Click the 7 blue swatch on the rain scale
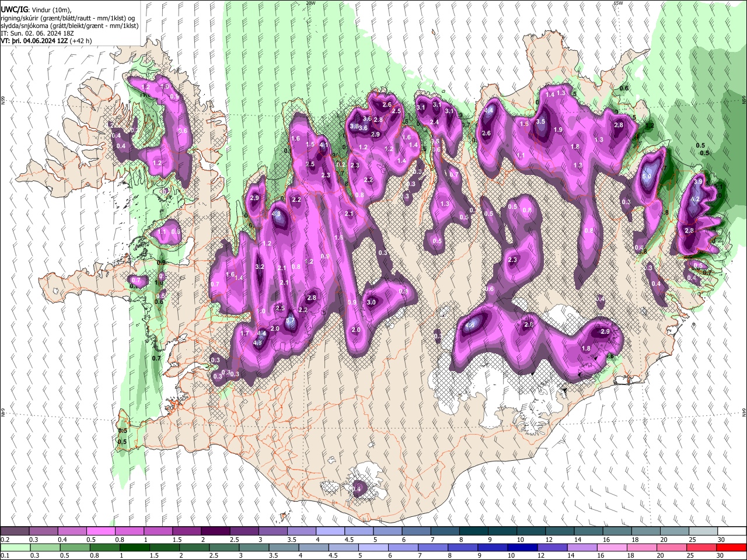Screen dimensions: 747x560 tap(433, 547)
